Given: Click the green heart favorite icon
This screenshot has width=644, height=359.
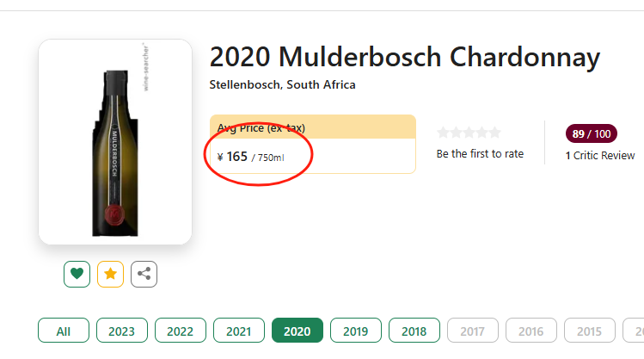Looking at the screenshot, I should (77, 274).
